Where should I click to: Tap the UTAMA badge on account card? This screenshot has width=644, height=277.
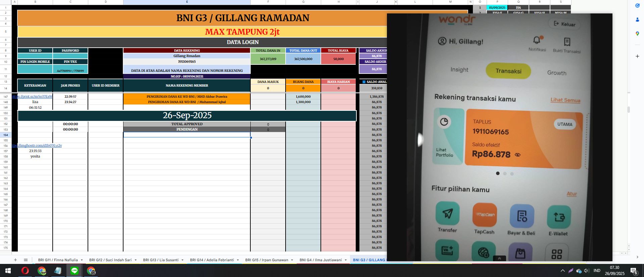pyautogui.click(x=565, y=124)
